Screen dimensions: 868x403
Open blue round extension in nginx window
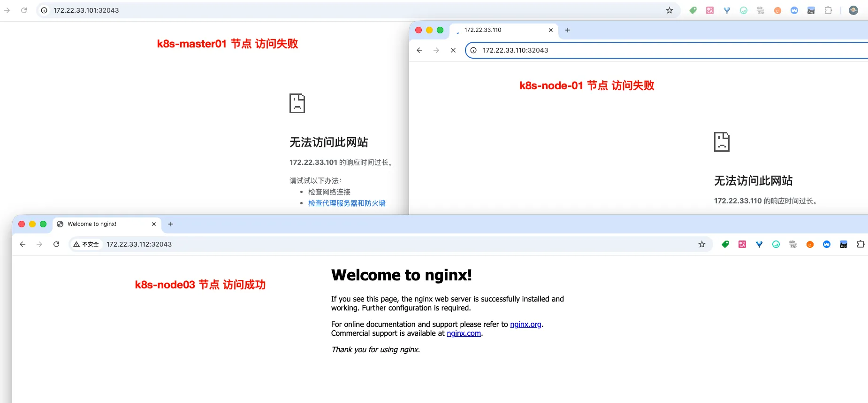(x=827, y=244)
